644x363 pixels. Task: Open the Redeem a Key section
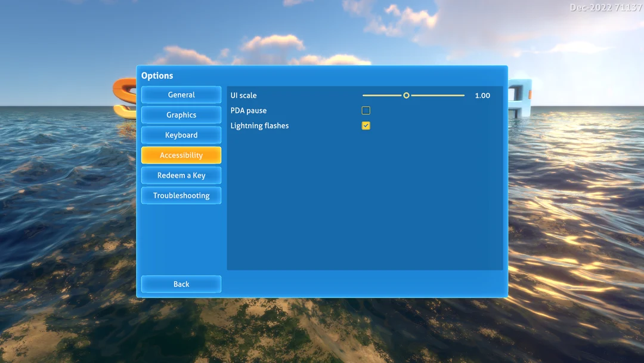[x=181, y=176]
